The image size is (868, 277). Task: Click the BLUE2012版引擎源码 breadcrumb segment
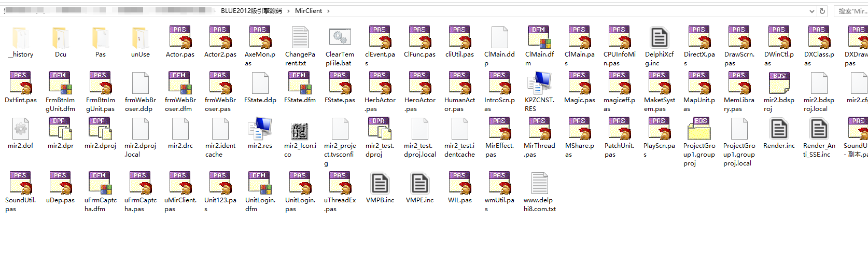[251, 11]
